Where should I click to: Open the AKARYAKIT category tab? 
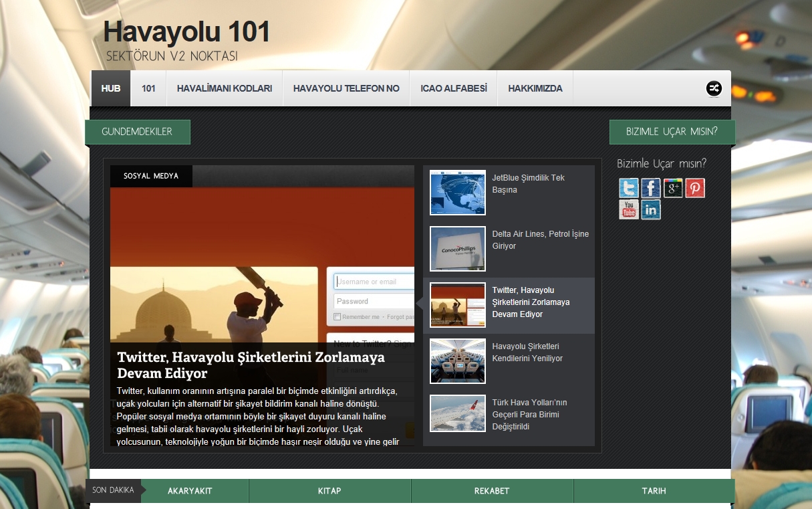(190, 491)
